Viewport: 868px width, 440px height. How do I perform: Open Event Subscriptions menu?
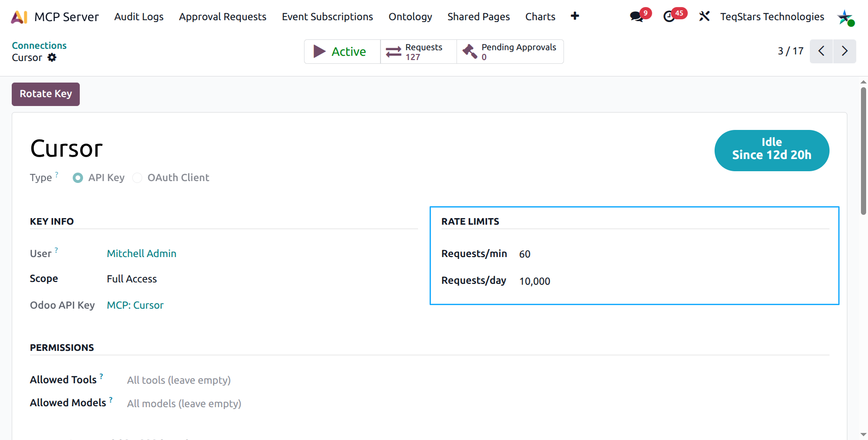(x=327, y=17)
